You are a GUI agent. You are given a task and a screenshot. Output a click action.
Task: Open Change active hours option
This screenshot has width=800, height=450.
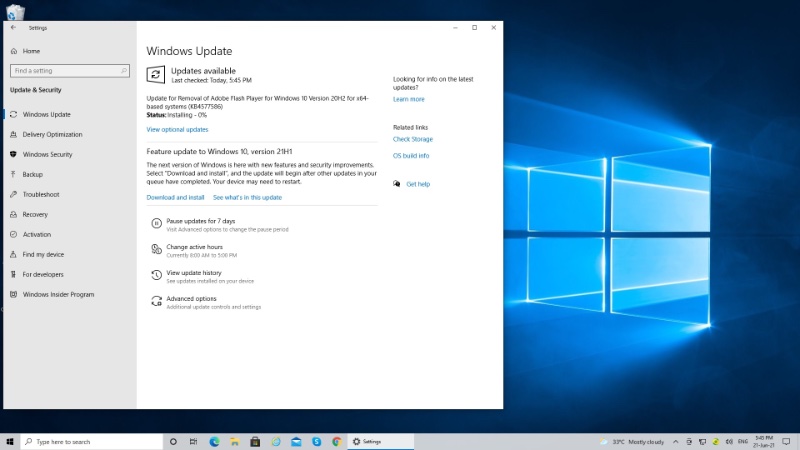coord(194,247)
